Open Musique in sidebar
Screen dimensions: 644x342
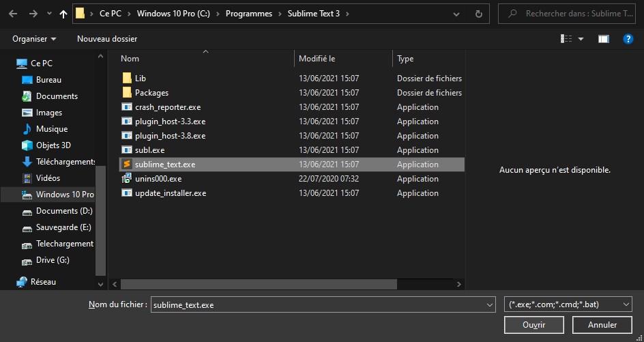tap(52, 129)
